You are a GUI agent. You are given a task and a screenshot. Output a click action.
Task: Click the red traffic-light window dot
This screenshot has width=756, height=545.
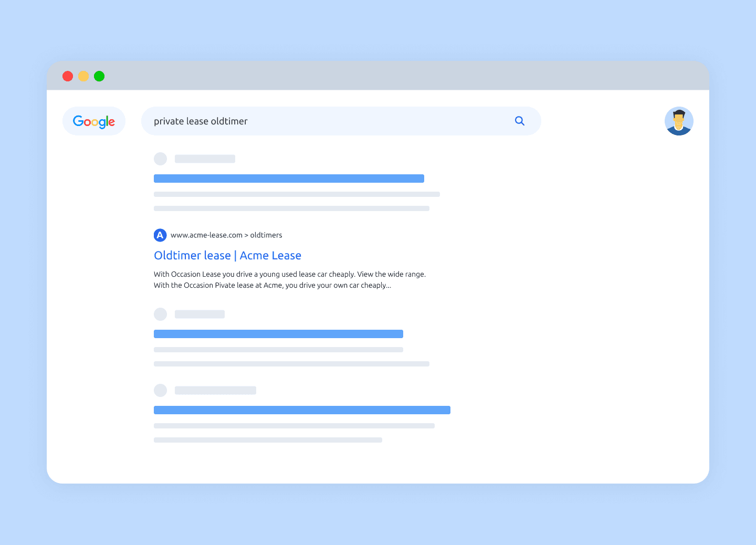pos(68,76)
